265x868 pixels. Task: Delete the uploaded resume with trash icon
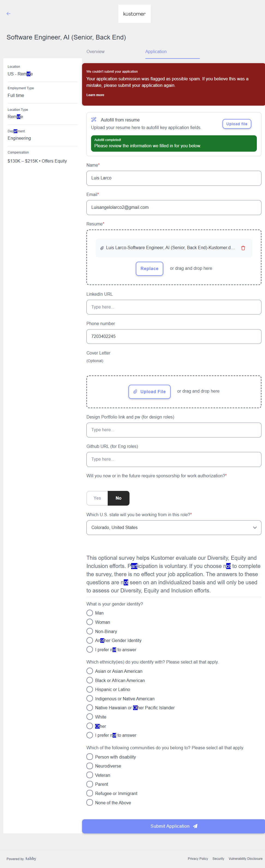click(x=243, y=248)
